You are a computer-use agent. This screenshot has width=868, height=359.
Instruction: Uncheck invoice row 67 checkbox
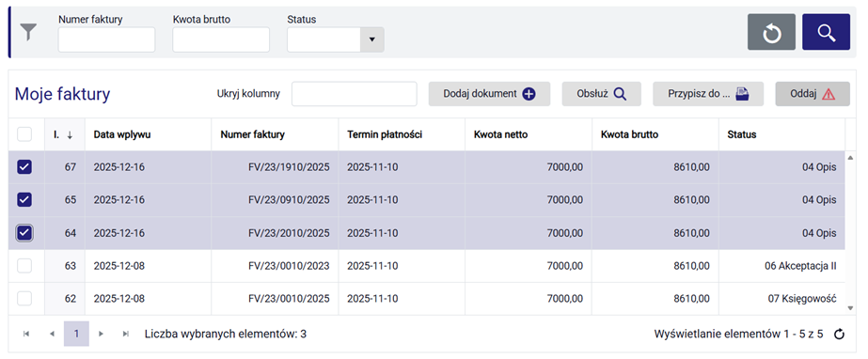pos(24,167)
